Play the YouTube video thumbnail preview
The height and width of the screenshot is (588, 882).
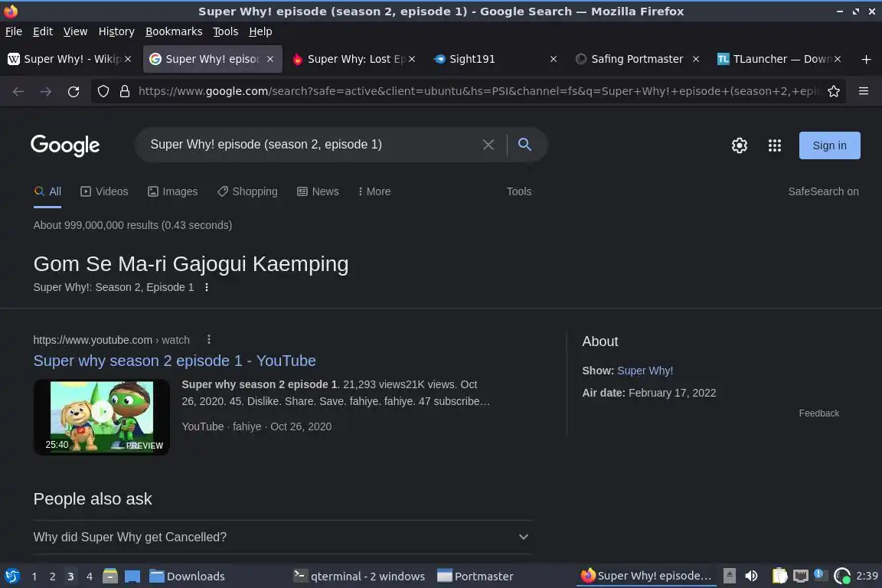(x=102, y=416)
